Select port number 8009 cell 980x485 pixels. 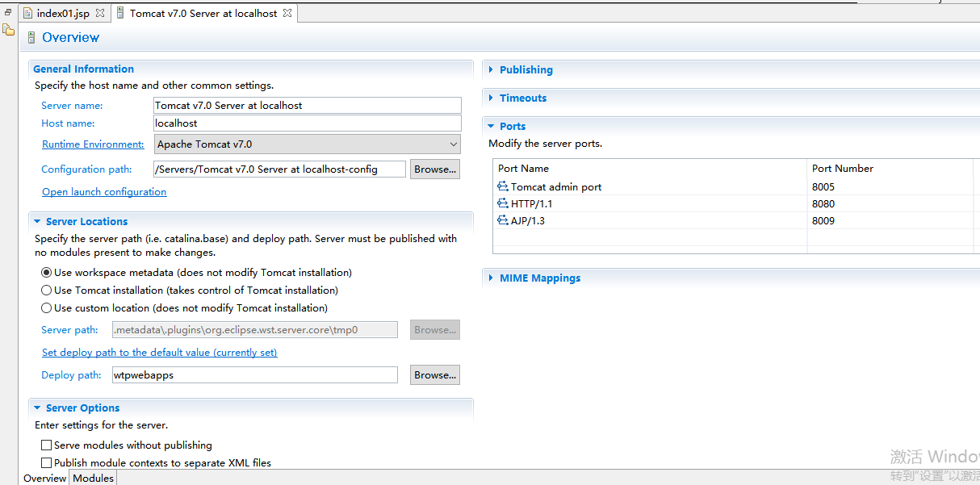pyautogui.click(x=823, y=220)
